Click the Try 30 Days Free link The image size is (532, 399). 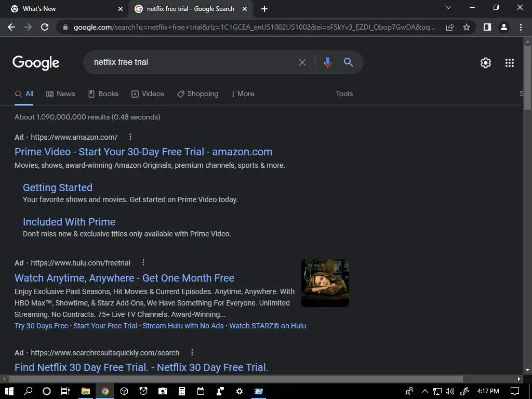(x=41, y=326)
